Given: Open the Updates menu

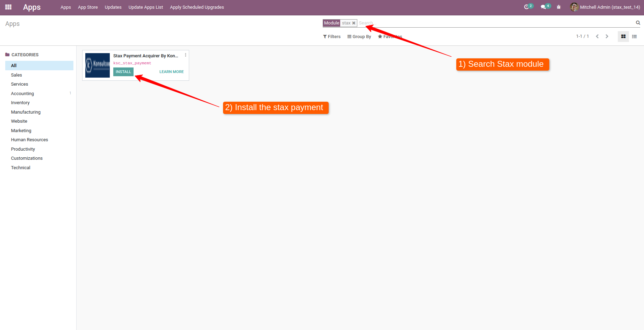Looking at the screenshot, I should click(x=113, y=7).
